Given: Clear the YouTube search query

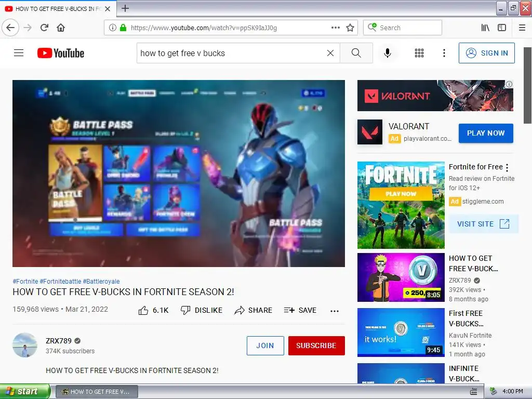Looking at the screenshot, I should 330,53.
